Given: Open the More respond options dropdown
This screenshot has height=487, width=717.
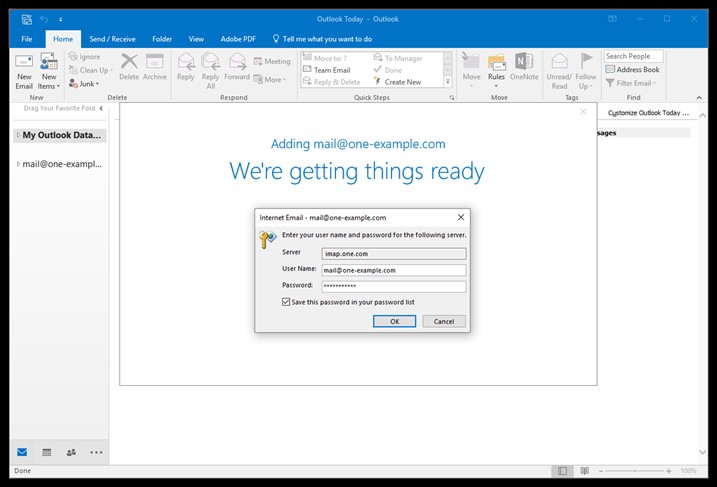Looking at the screenshot, I should tap(270, 80).
